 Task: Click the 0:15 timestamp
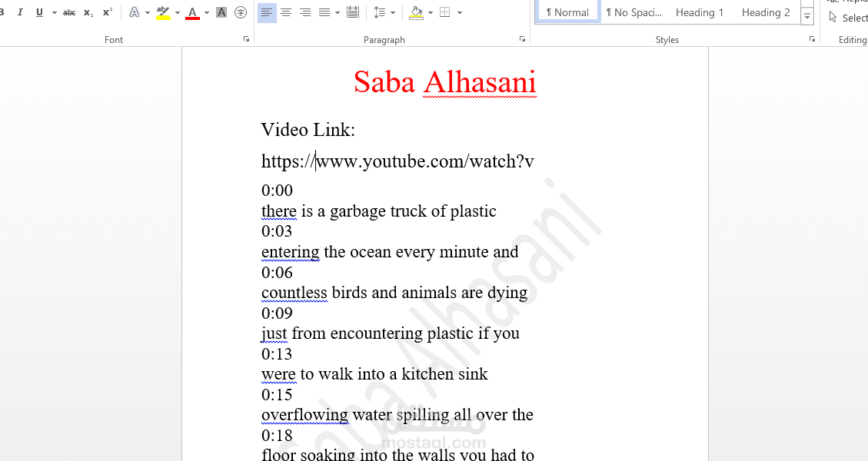pyautogui.click(x=277, y=395)
